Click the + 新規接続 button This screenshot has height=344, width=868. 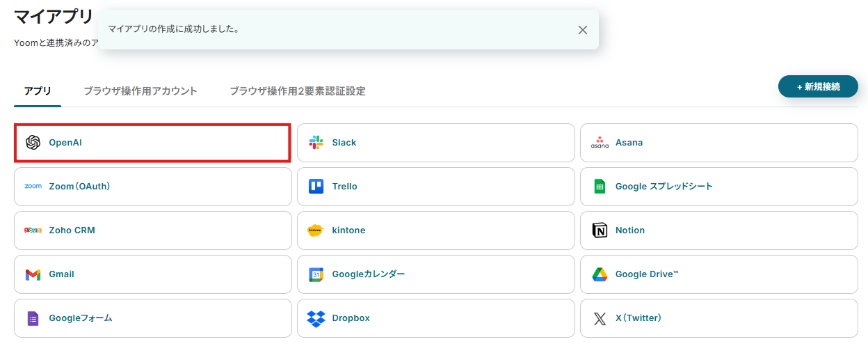coord(818,86)
